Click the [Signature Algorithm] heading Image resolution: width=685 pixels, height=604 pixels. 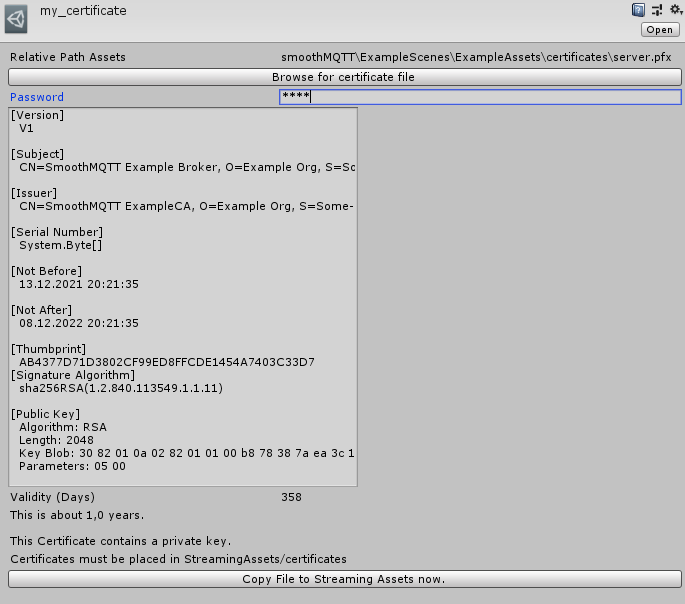tap(73, 375)
